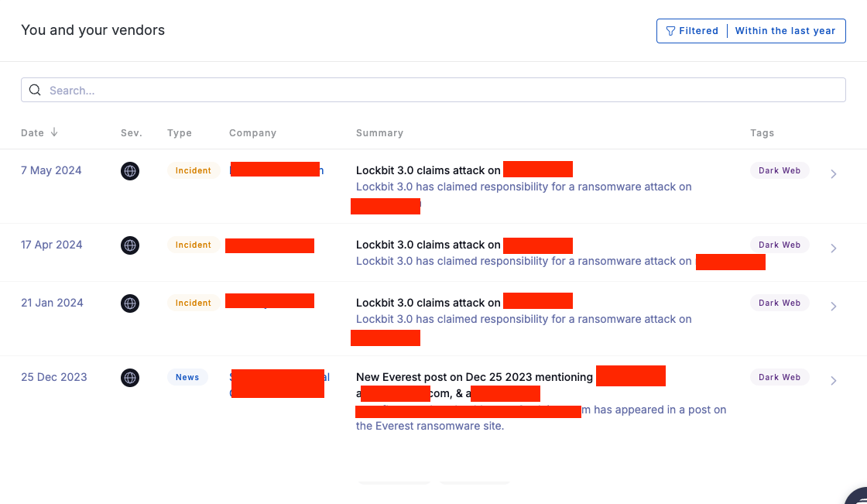Screen dimensions: 867x504
Task: Open 'New Everest post on Dec 25 2023' title
Action: pos(475,377)
